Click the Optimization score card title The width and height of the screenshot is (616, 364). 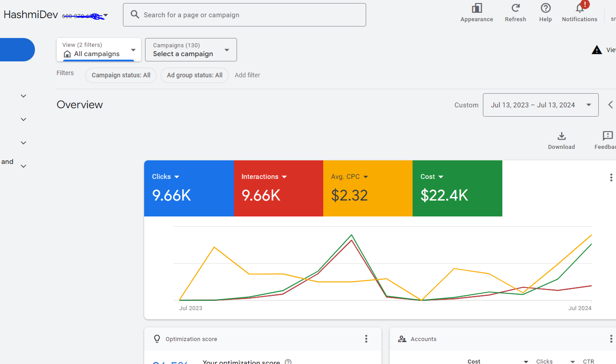point(191,339)
